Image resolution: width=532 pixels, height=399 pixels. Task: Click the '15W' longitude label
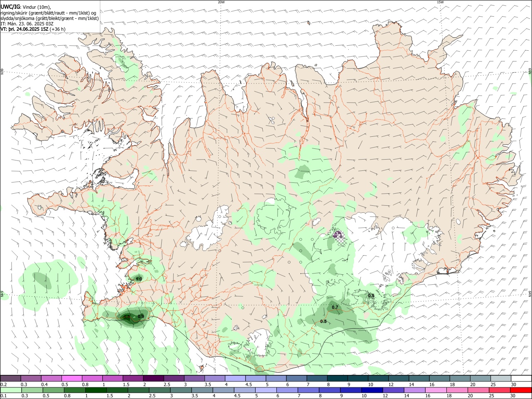(440, 2)
